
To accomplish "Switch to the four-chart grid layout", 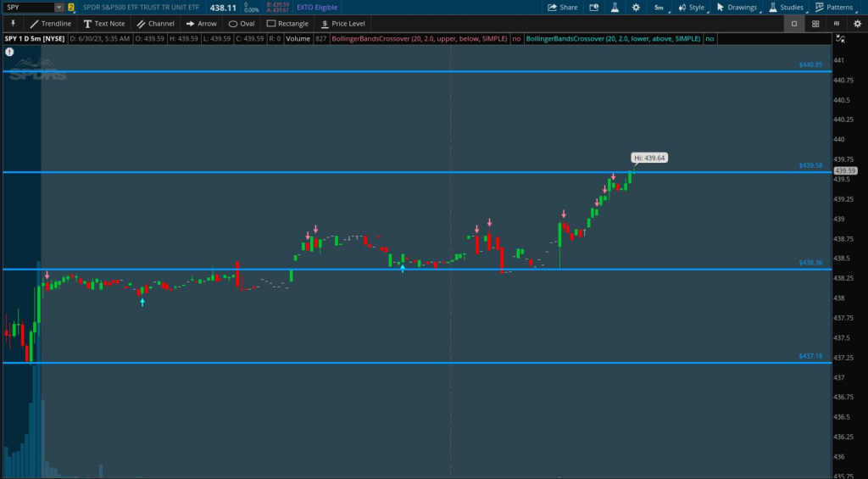I will [815, 23].
